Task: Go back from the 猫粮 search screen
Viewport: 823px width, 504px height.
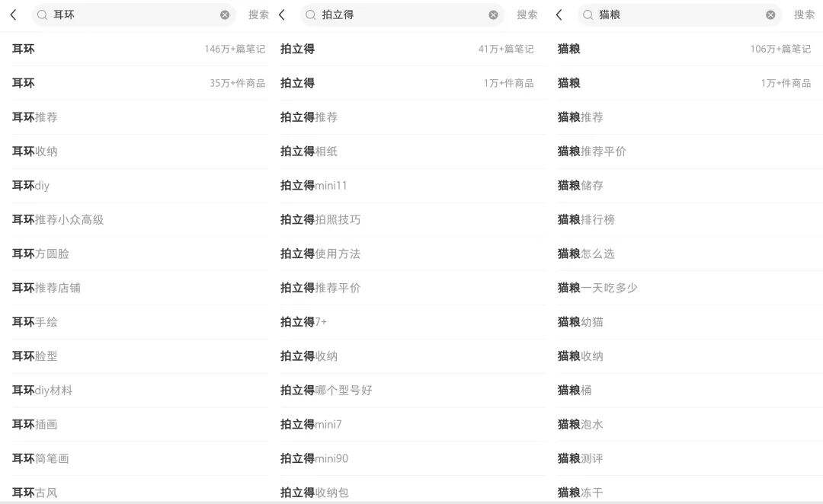Action: point(559,15)
